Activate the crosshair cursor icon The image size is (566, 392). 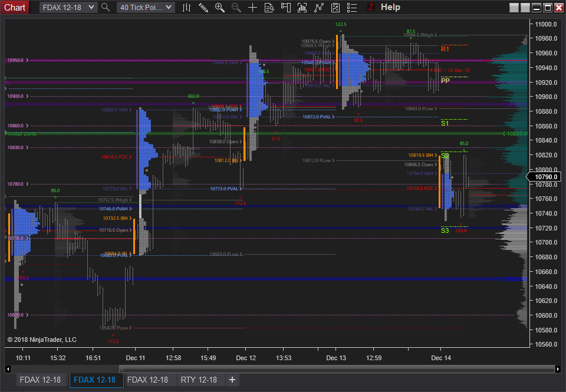pos(253,7)
